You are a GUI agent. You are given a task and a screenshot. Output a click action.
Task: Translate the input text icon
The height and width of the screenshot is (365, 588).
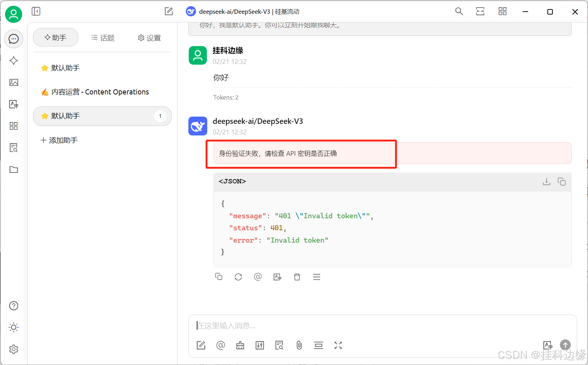pyautogui.click(x=548, y=345)
